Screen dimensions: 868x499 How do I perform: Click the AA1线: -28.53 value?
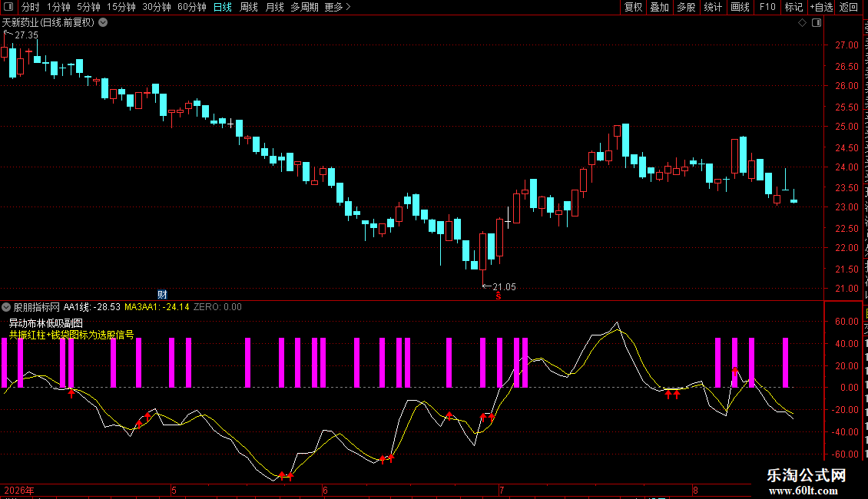(92, 307)
